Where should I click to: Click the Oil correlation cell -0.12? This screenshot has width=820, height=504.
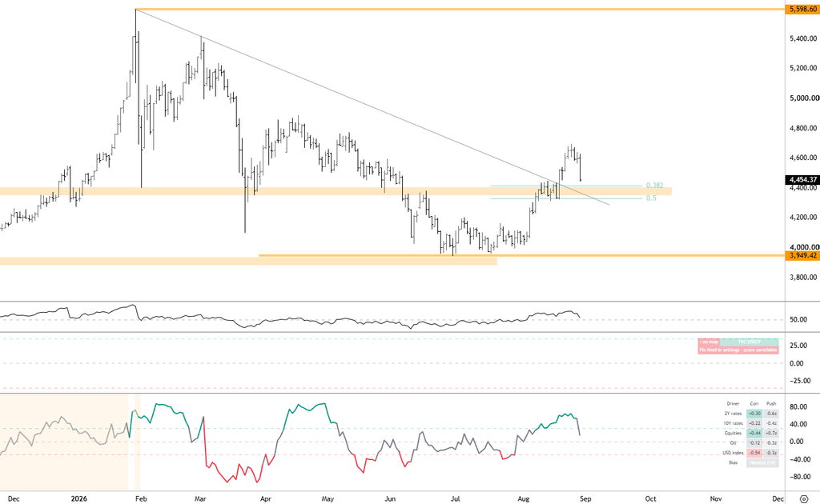[754, 443]
